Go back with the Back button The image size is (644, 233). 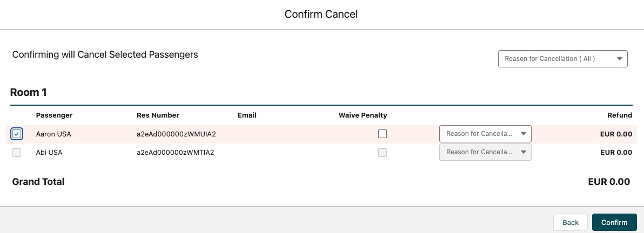[571, 222]
